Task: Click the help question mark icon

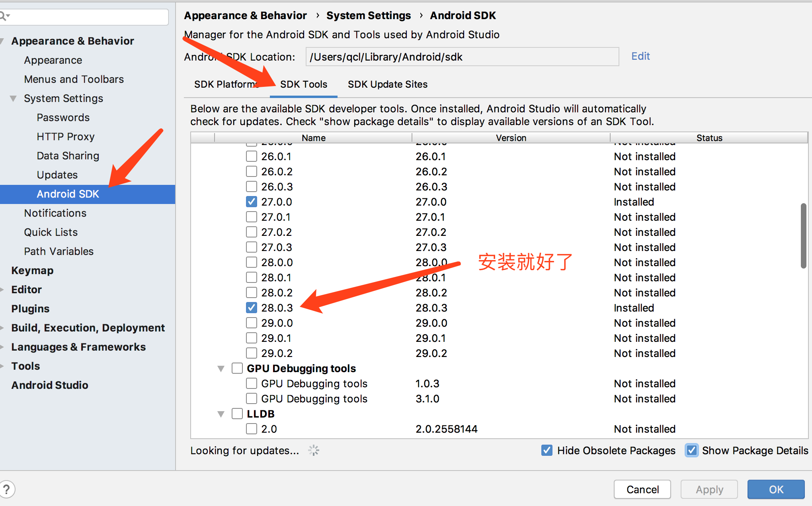Action: (x=7, y=489)
